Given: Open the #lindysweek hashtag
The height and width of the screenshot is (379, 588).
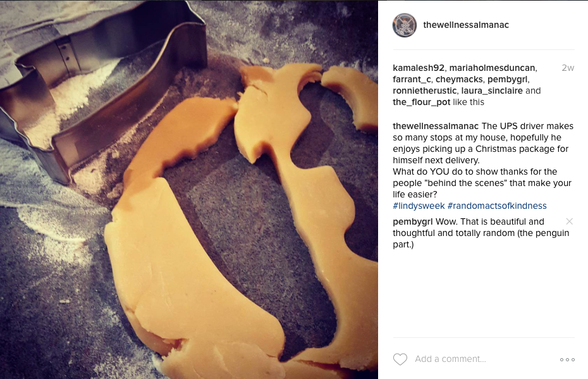Looking at the screenshot, I should pyautogui.click(x=419, y=206).
